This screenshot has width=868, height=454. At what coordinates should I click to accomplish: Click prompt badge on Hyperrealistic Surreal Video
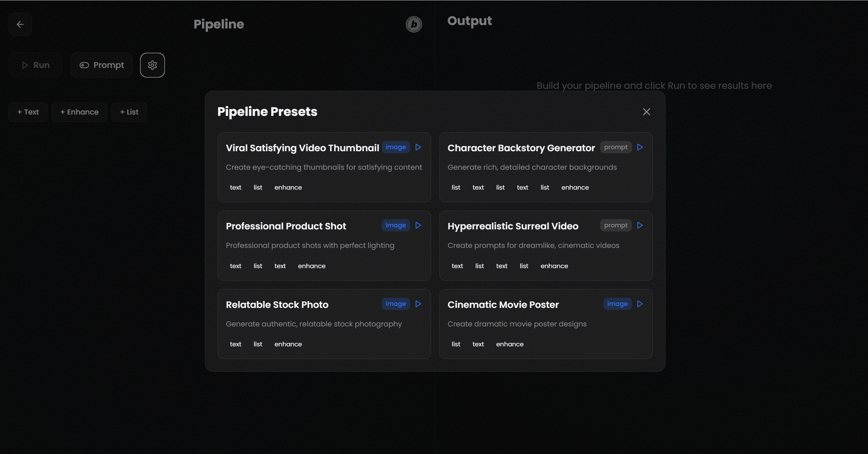615,225
